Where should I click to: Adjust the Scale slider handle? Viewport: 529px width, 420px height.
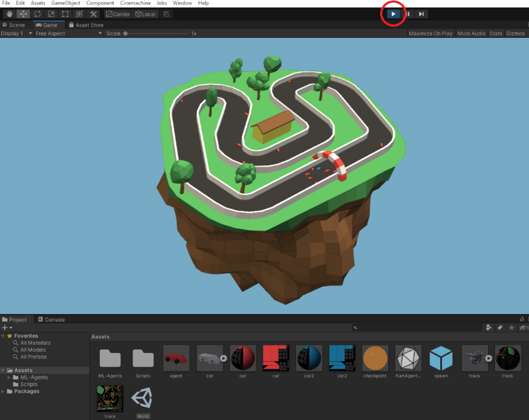click(126, 33)
